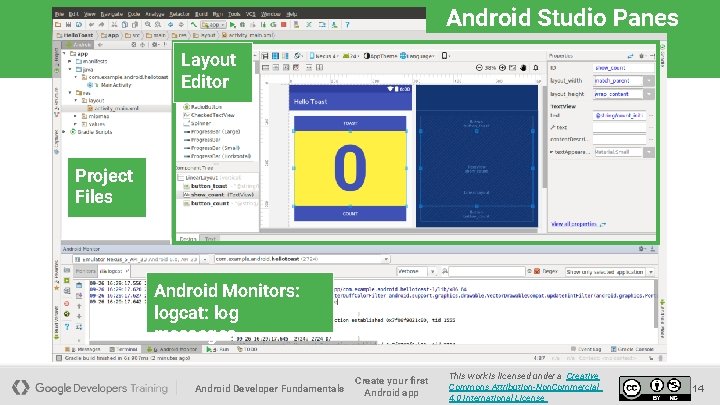Expand the manifests folder in project tree
This screenshot has height=405, width=720.
70,61
